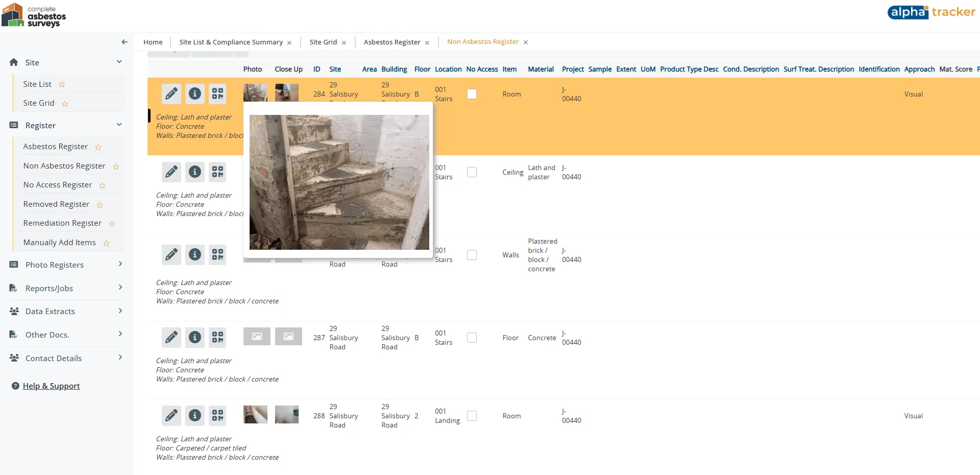Open the Close Up thumbnail for ID 284
This screenshot has height=475, width=980.
[x=287, y=92]
